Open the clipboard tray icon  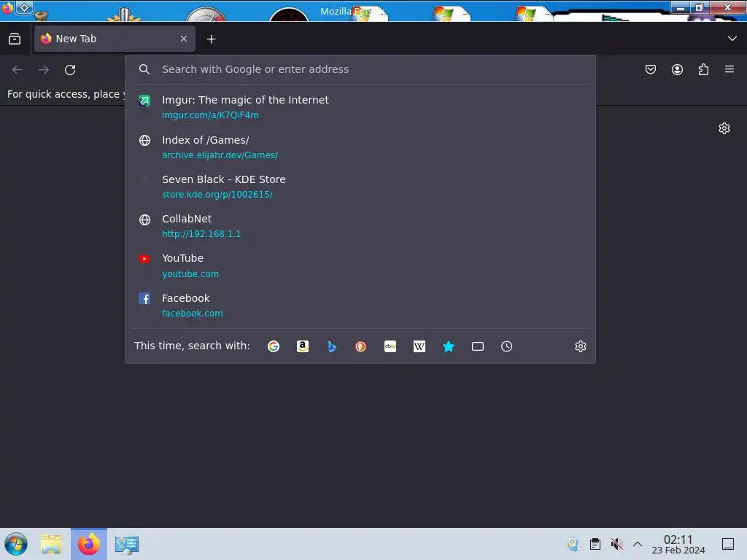595,544
